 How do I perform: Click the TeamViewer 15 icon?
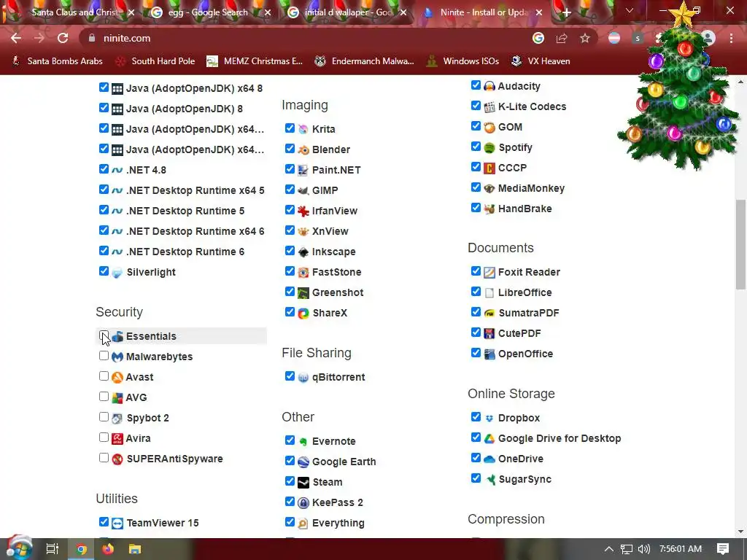tap(117, 524)
